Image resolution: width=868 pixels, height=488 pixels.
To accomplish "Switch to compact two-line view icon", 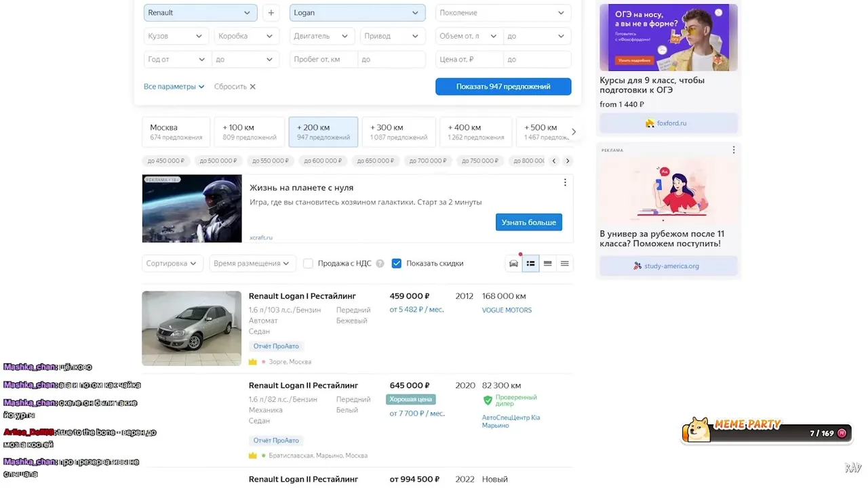I will [x=548, y=264].
